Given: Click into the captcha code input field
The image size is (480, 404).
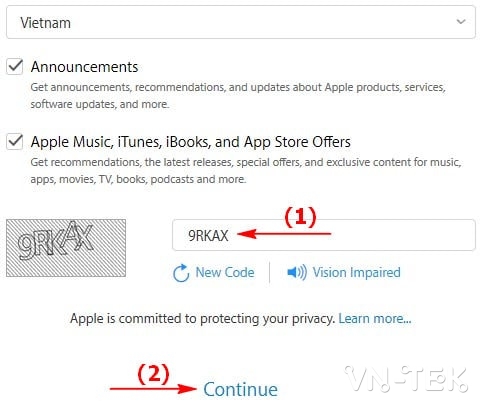Looking at the screenshot, I should pyautogui.click(x=324, y=235).
